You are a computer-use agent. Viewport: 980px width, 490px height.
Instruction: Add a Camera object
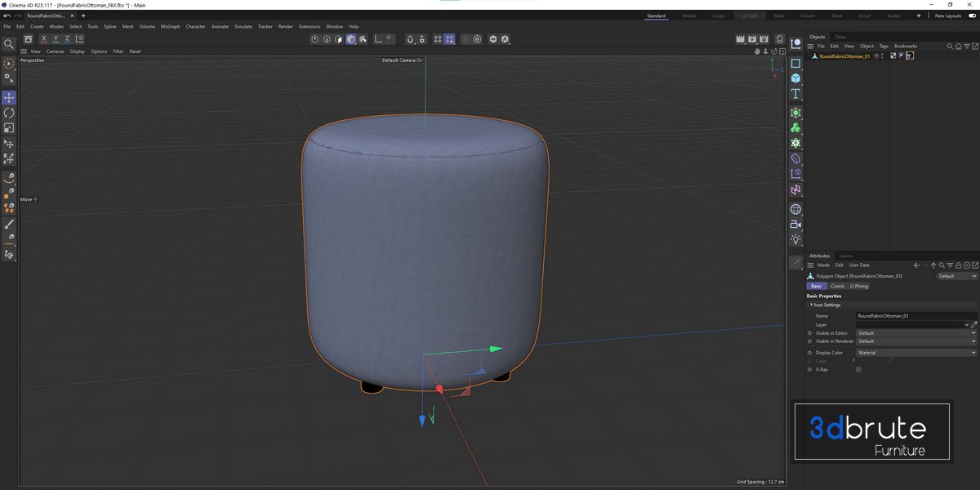795,224
